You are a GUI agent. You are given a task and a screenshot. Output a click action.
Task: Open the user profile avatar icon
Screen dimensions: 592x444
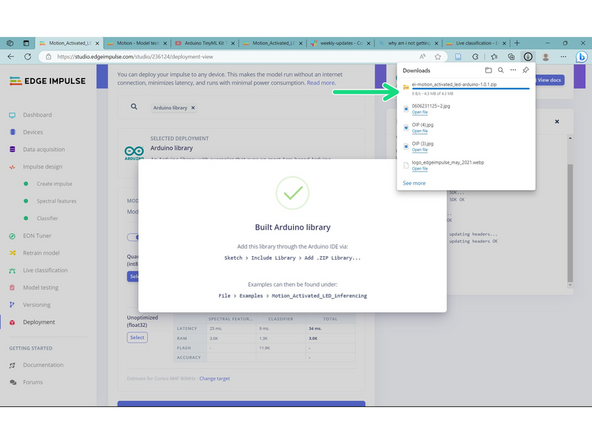546,57
